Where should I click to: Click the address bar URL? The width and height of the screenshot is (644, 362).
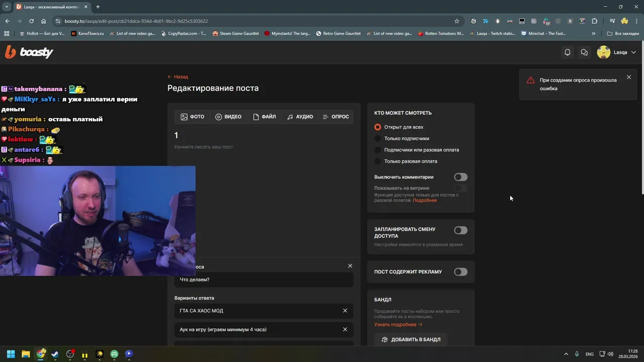(136, 21)
